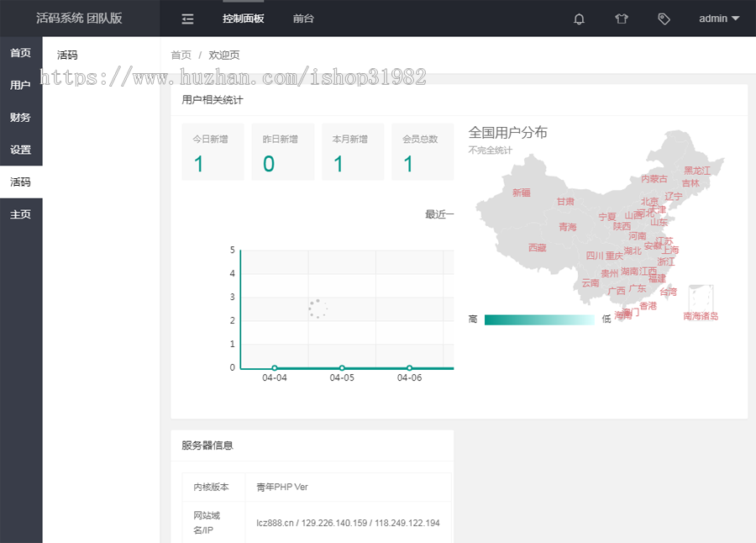
Task: Open the admin dropdown menu
Action: click(718, 18)
